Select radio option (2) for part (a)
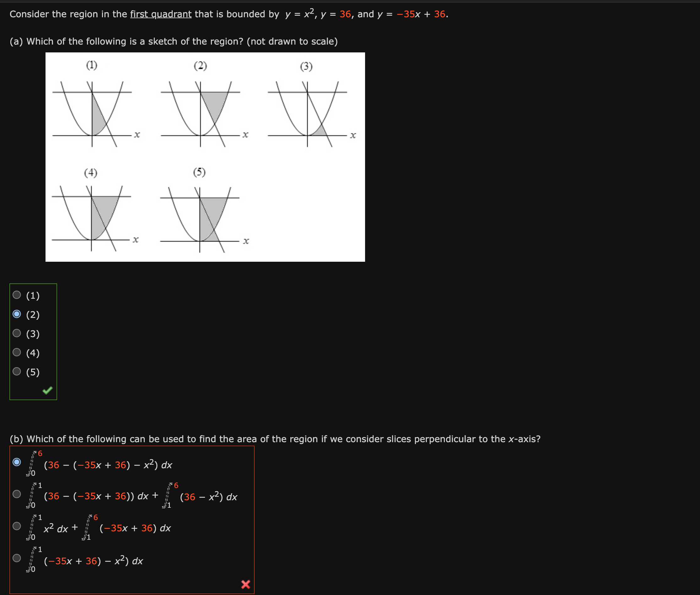 pyautogui.click(x=17, y=314)
